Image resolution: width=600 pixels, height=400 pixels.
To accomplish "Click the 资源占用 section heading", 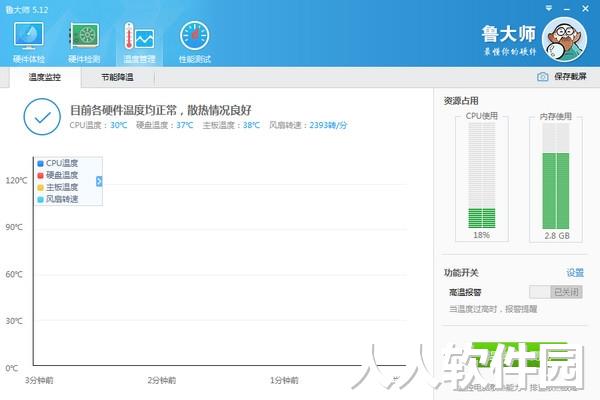I will click(461, 101).
